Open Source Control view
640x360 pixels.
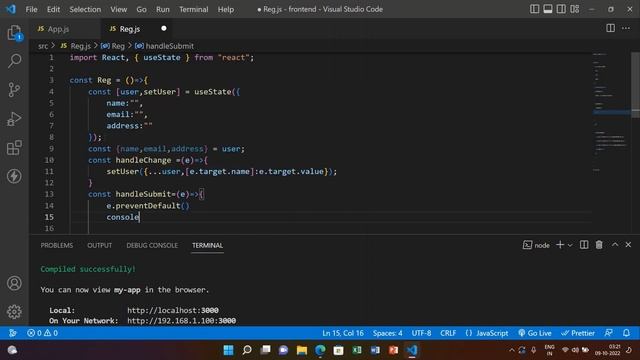tap(14, 90)
